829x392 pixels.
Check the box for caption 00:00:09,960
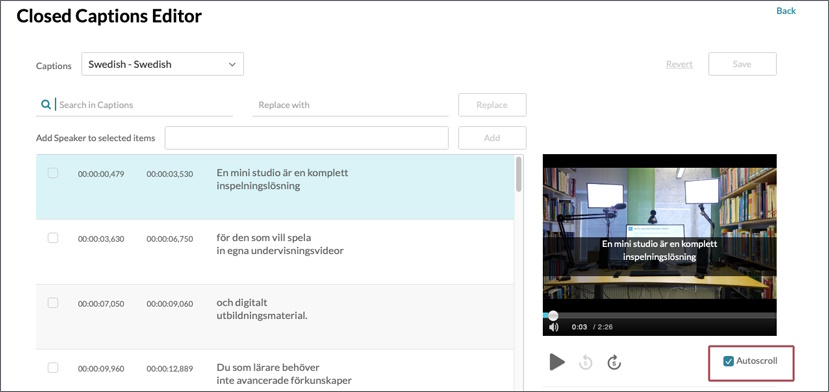[53, 368]
